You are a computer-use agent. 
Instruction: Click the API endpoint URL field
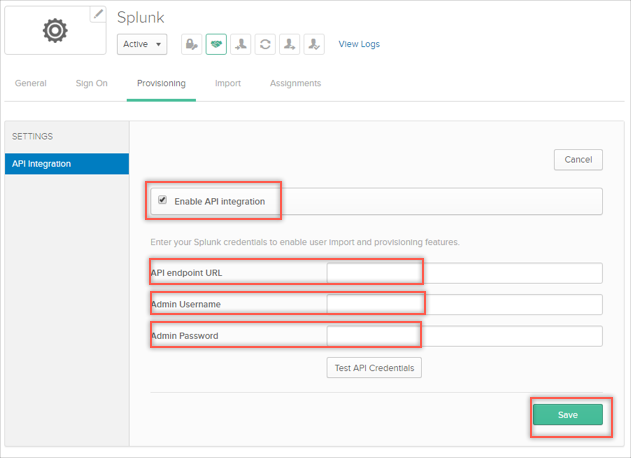point(465,273)
